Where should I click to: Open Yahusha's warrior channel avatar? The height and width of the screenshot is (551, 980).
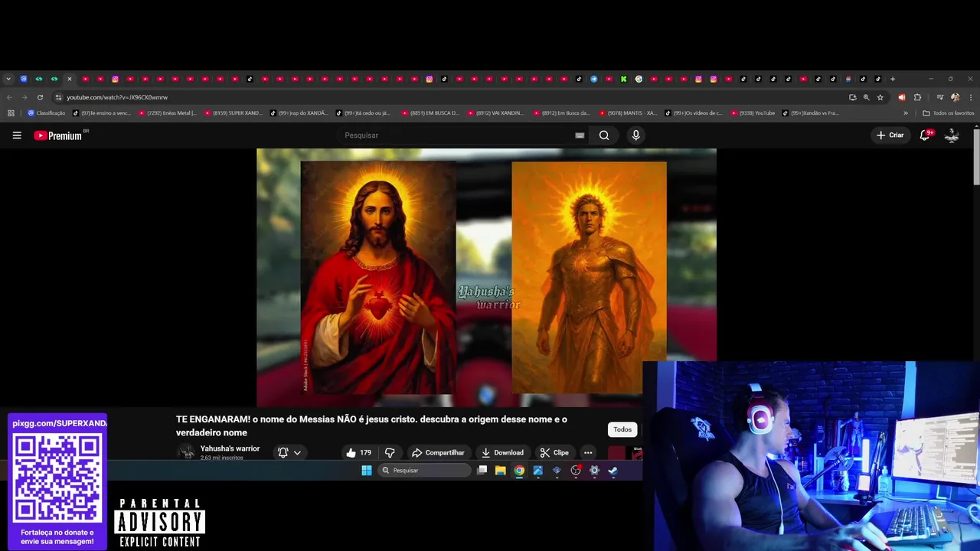click(186, 452)
